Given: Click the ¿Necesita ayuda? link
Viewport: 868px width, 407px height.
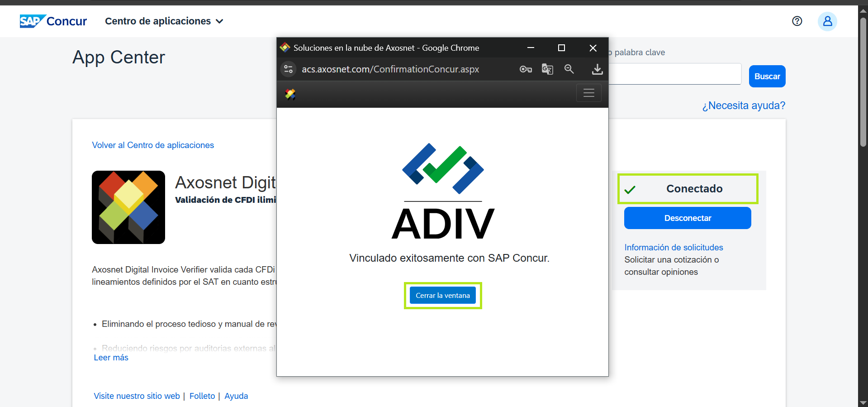Looking at the screenshot, I should pyautogui.click(x=743, y=105).
